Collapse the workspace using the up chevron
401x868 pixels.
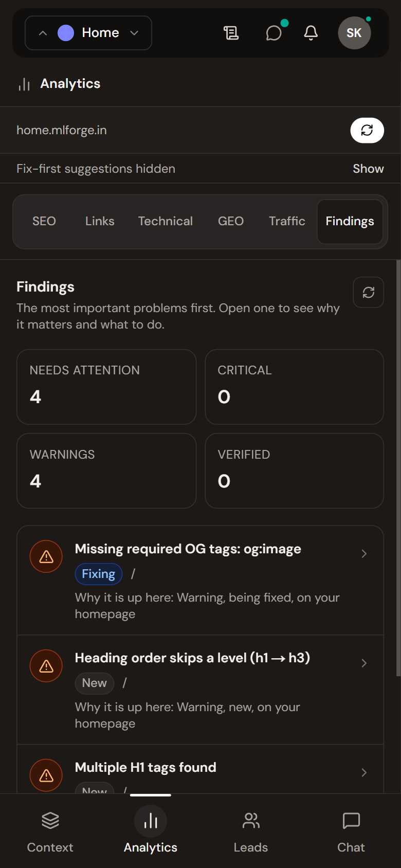click(x=43, y=33)
